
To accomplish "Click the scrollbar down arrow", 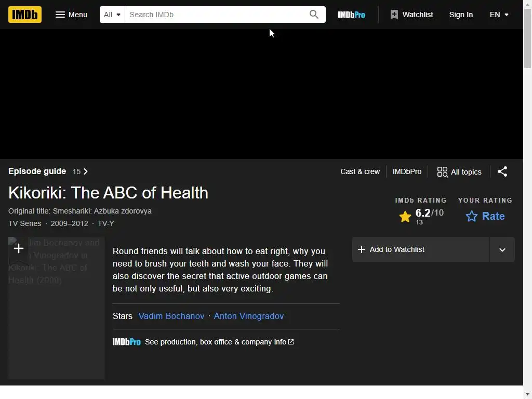I will pos(527,395).
